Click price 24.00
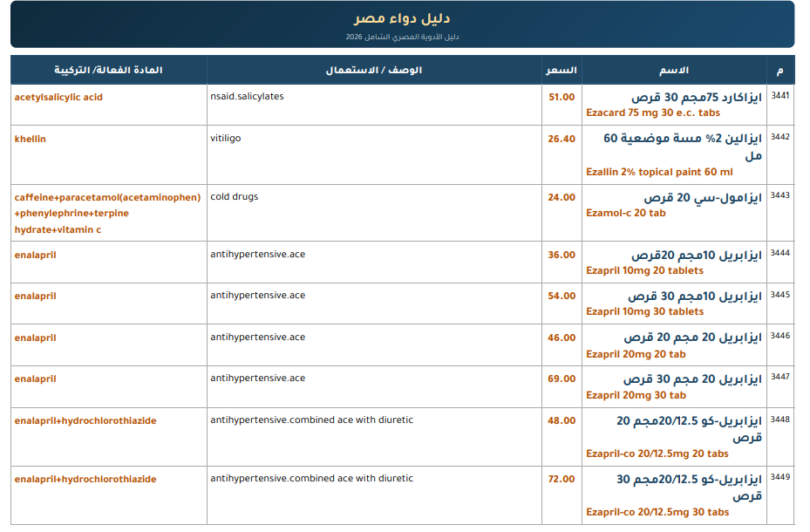 tap(562, 197)
